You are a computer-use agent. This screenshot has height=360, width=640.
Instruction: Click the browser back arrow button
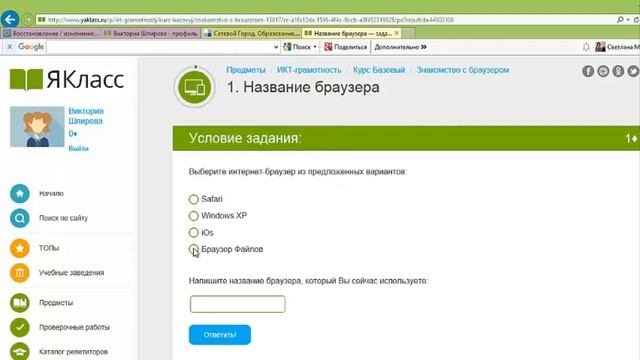(x=10, y=19)
